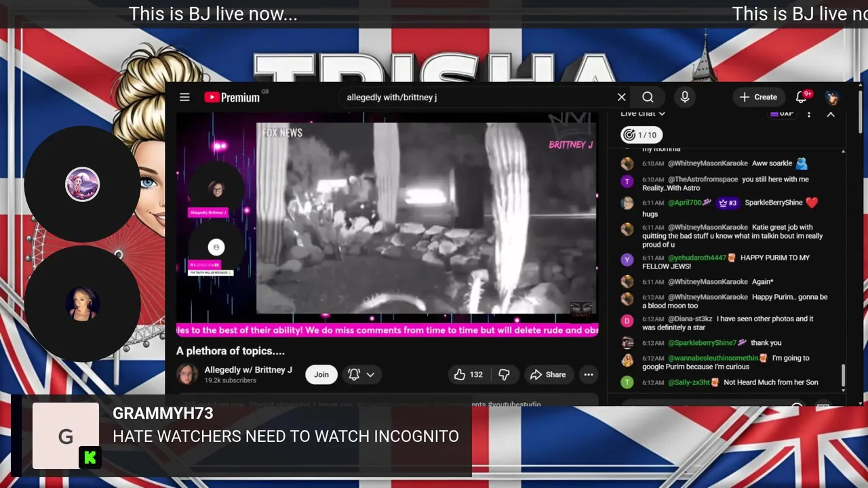Collapse the live chat panel with the chevron

pyautogui.click(x=831, y=114)
